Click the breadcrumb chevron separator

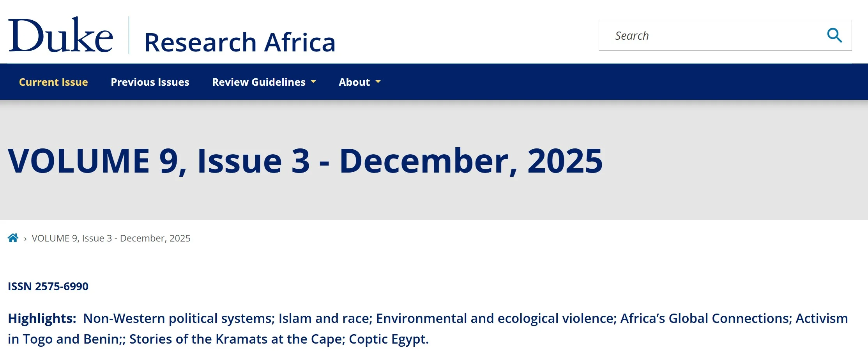pos(25,239)
